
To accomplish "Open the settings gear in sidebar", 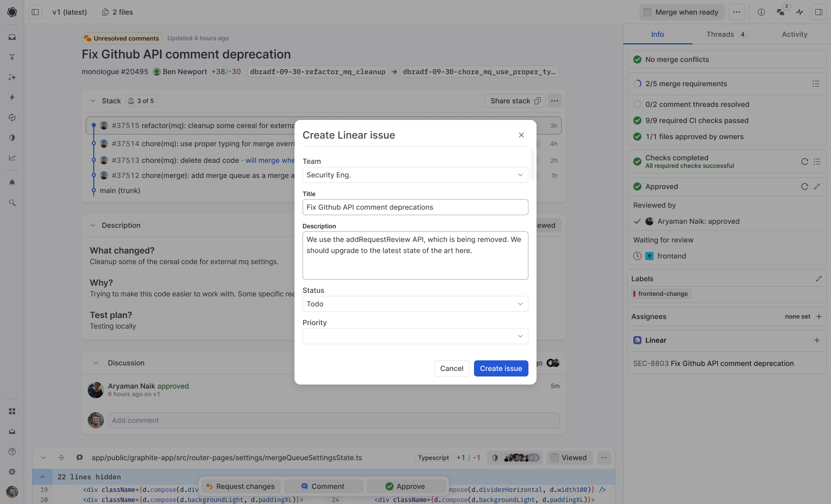I will tap(12, 472).
